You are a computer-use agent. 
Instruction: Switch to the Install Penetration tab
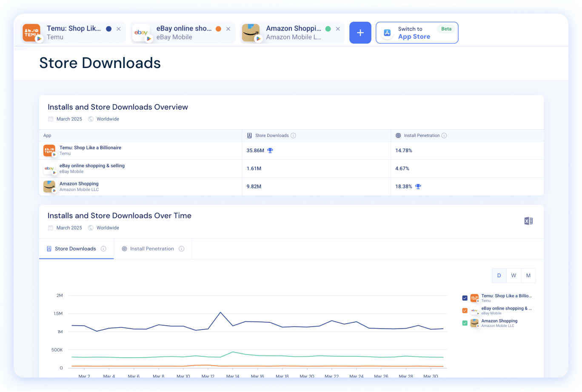[x=152, y=248]
